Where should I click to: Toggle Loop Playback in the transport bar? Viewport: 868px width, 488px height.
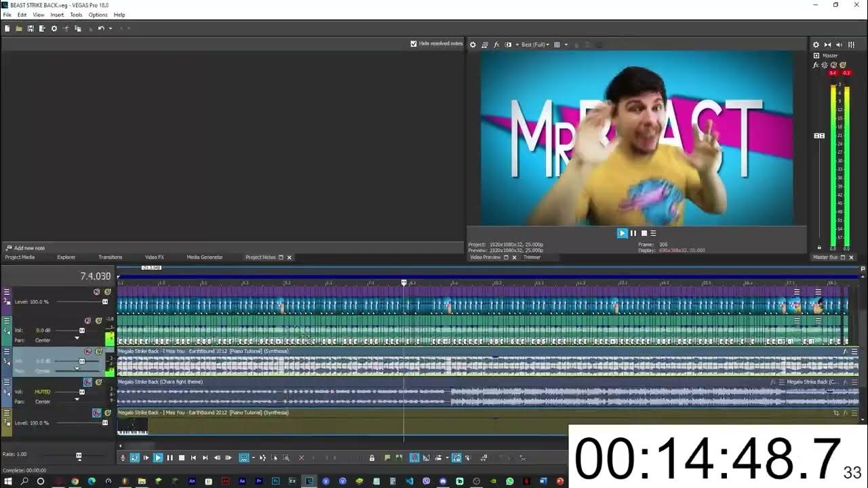(x=134, y=457)
